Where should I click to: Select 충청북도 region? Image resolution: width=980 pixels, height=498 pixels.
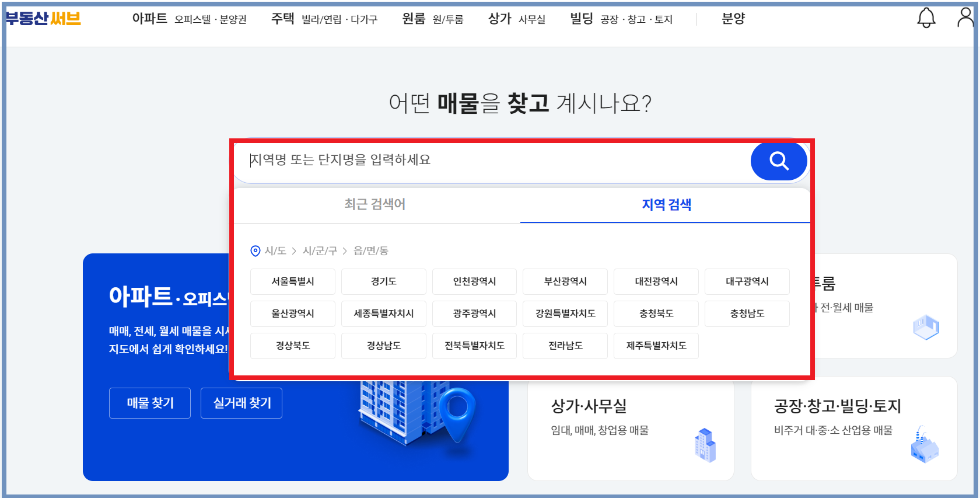[x=656, y=314]
